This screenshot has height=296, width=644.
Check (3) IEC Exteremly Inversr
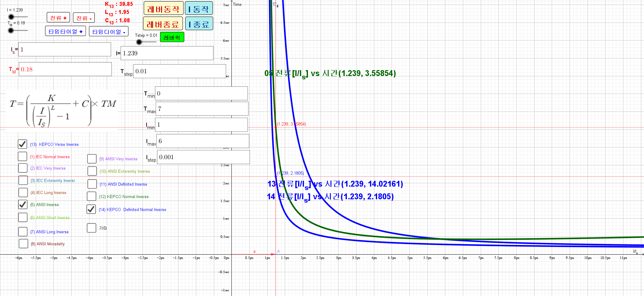point(23,180)
